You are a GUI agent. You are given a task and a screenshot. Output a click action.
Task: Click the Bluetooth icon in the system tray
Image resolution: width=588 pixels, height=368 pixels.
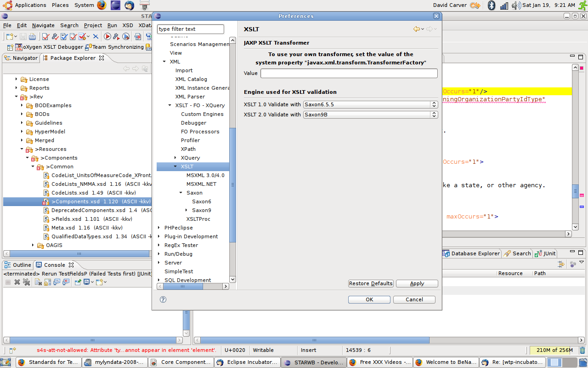(491, 6)
